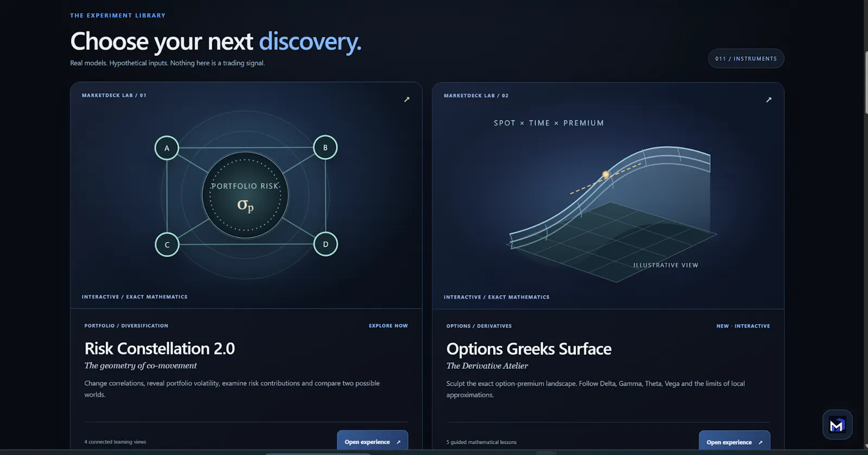Click the Marketdeck Lab / 02 label
The width and height of the screenshot is (868, 455).
point(476,95)
